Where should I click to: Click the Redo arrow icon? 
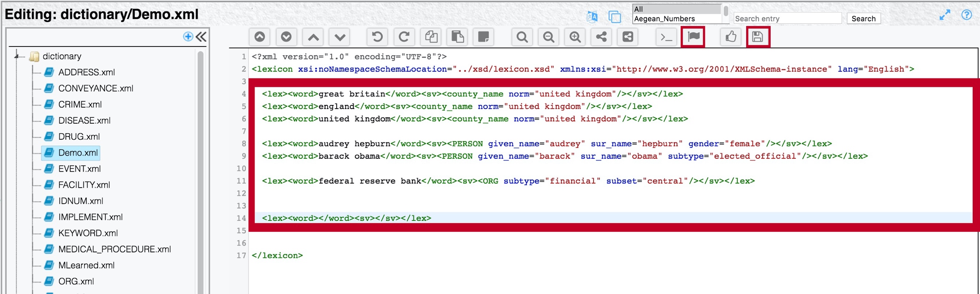coord(404,37)
